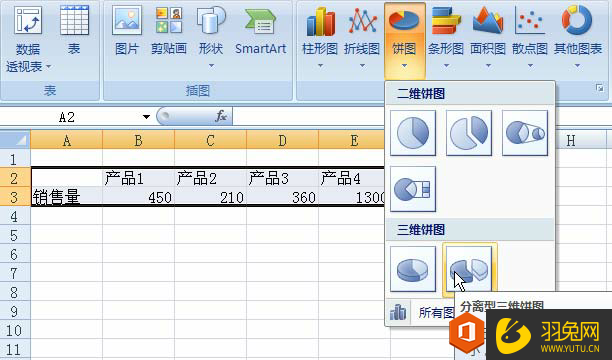
Task: Open the 其他图表 other charts menu
Action: click(578, 38)
